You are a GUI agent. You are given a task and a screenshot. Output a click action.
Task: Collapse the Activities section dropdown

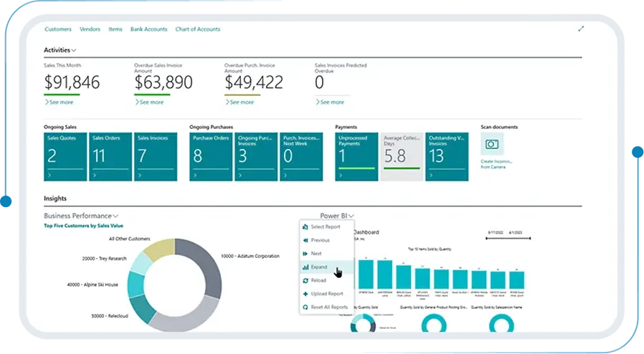click(60, 50)
